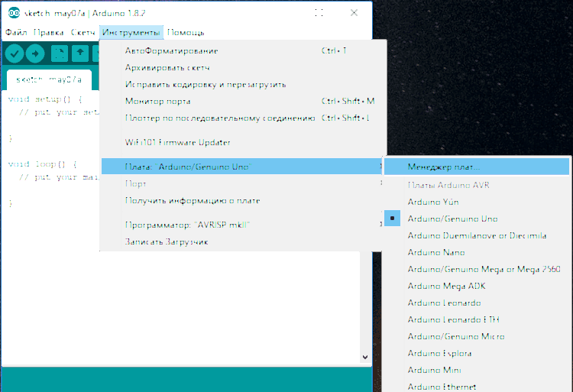The image size is (573, 392).
Task: Click the Open sketch up-arrow icon
Action: coord(80,53)
